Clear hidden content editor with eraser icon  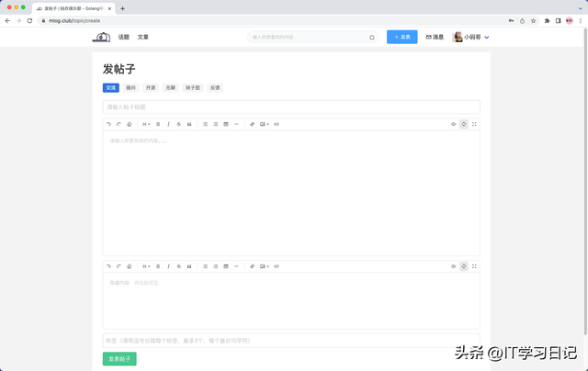click(129, 266)
